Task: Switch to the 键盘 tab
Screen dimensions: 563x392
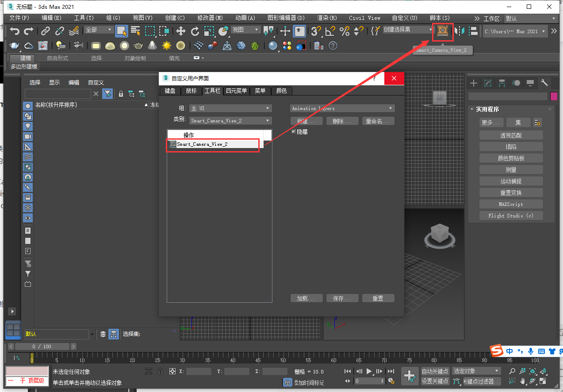Action: coord(170,91)
